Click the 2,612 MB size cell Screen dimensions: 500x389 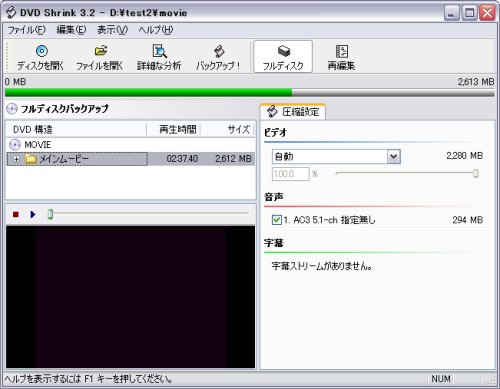click(233, 159)
